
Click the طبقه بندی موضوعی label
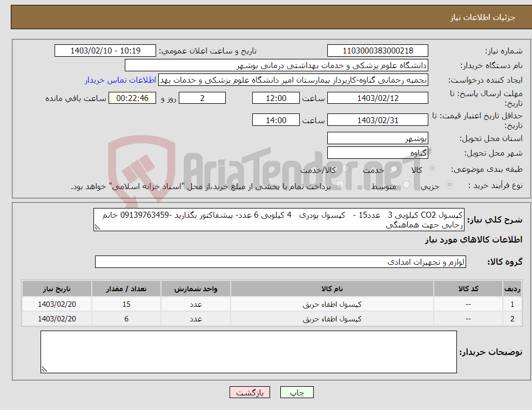487,169
